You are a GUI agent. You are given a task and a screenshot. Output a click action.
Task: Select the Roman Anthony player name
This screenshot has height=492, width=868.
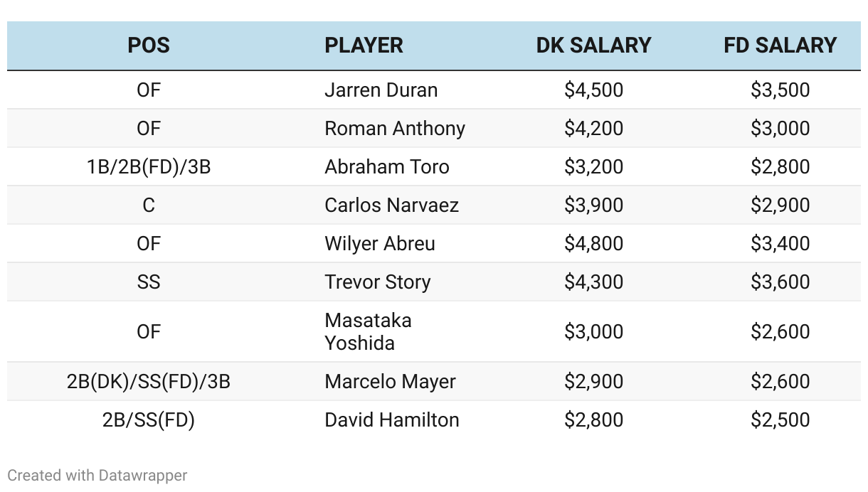pyautogui.click(x=394, y=129)
